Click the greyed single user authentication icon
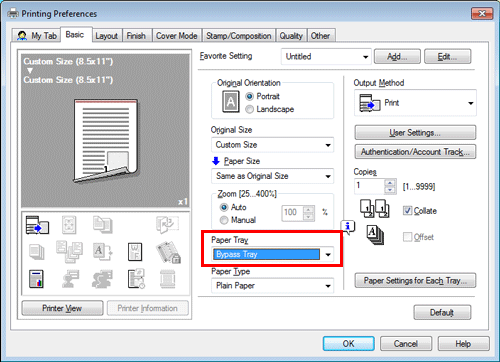 (x=70, y=279)
